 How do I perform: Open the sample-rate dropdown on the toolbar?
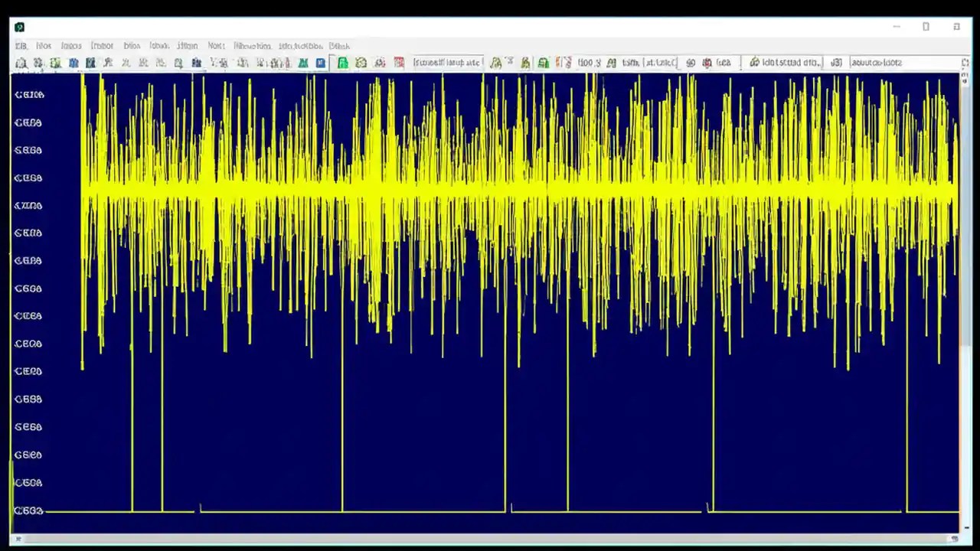pos(446,63)
